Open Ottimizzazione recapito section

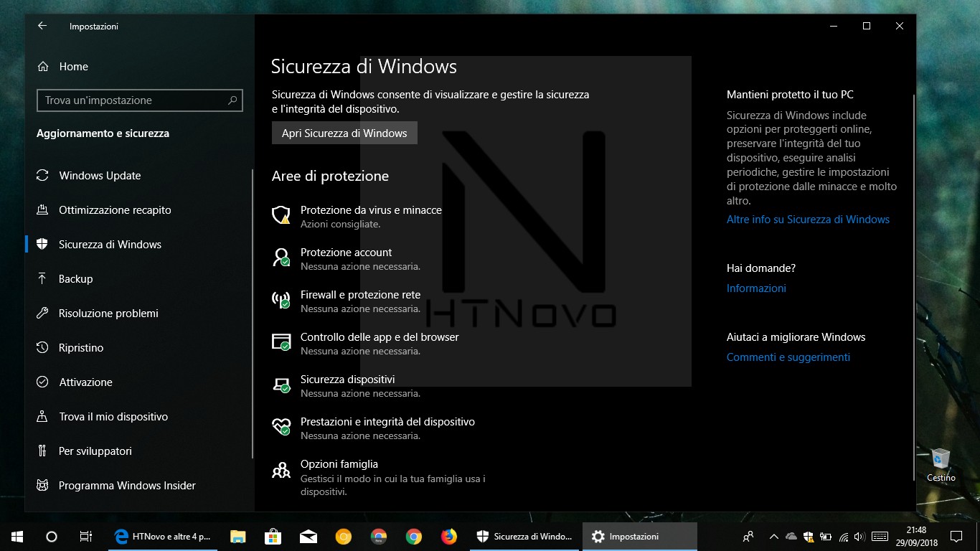coord(104,210)
